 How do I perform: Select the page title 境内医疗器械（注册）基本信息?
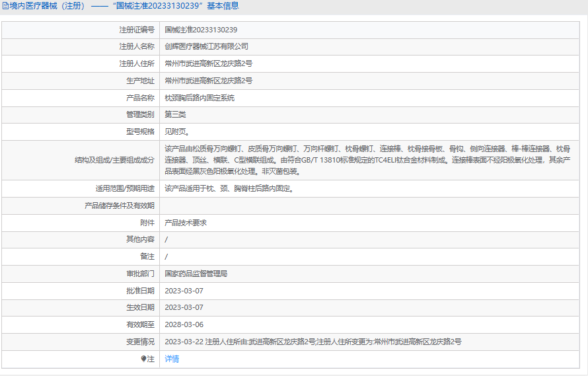[124, 6]
